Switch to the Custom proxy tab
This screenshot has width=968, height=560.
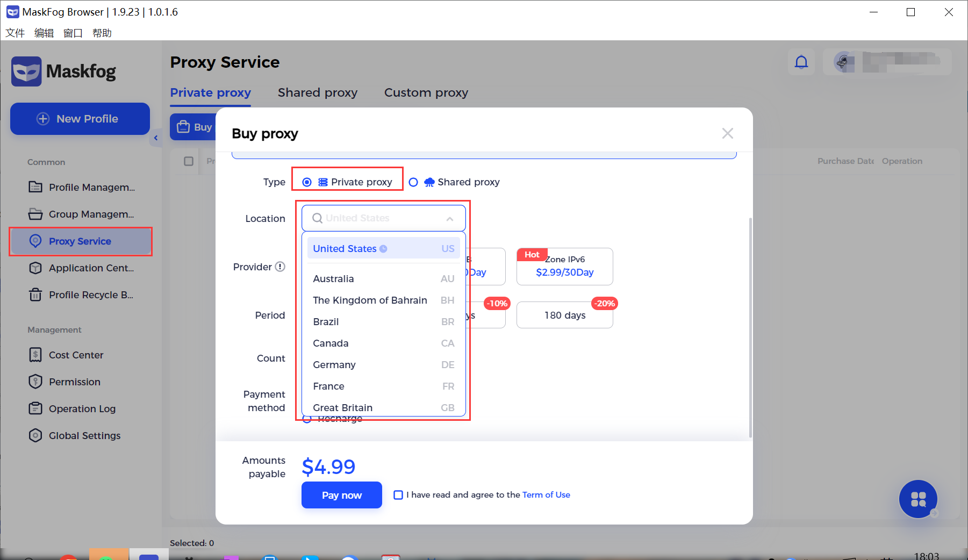pyautogui.click(x=426, y=92)
